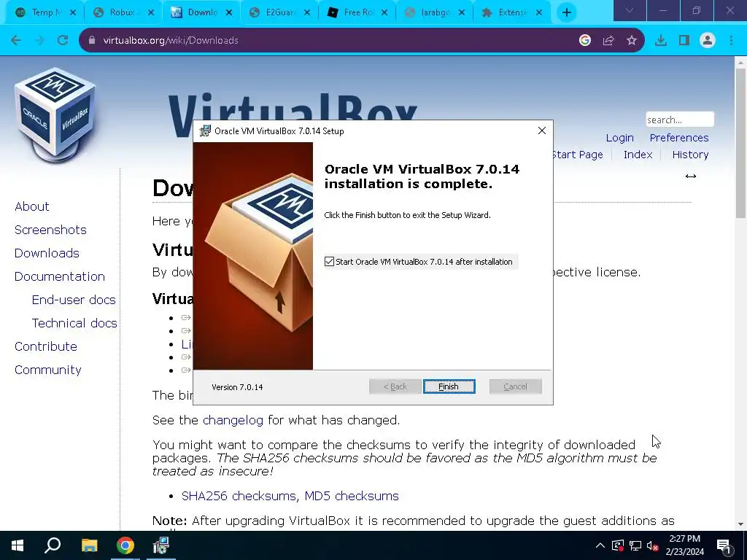Open Contribute in the sidebar
747x560 pixels.
coord(46,346)
